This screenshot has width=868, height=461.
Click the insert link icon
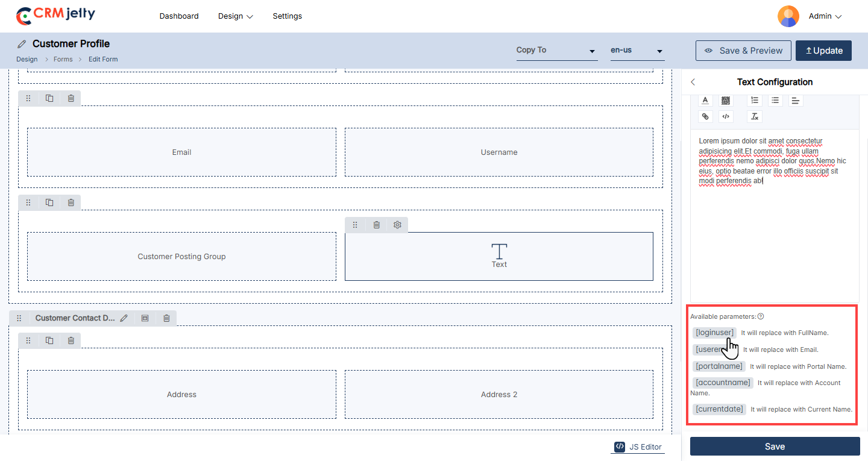pyautogui.click(x=705, y=116)
